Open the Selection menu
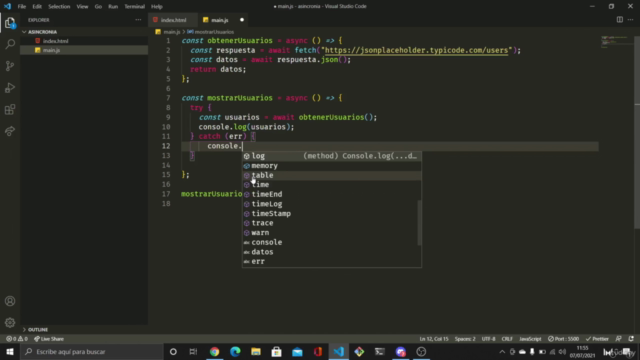Image resolution: width=640 pixels, height=360 pixels. [59, 7]
